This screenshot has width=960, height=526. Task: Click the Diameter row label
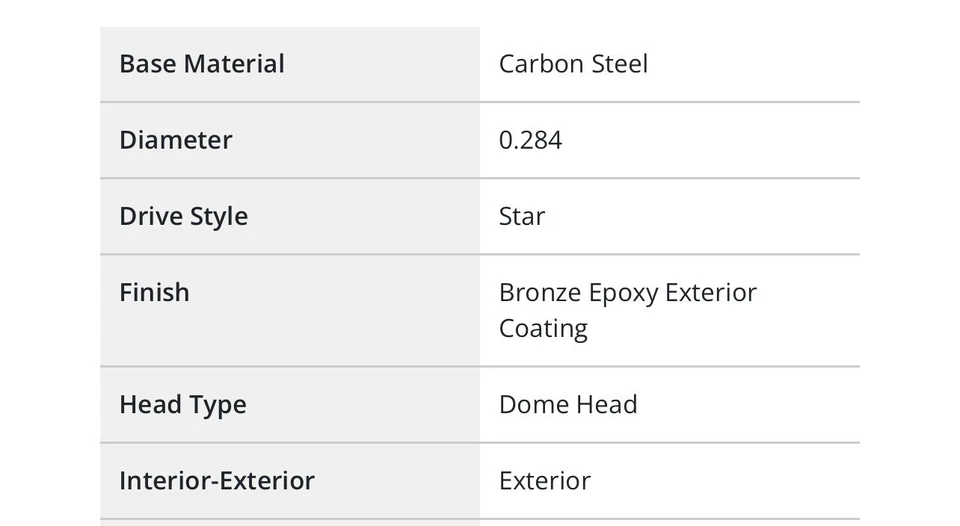[x=176, y=140]
